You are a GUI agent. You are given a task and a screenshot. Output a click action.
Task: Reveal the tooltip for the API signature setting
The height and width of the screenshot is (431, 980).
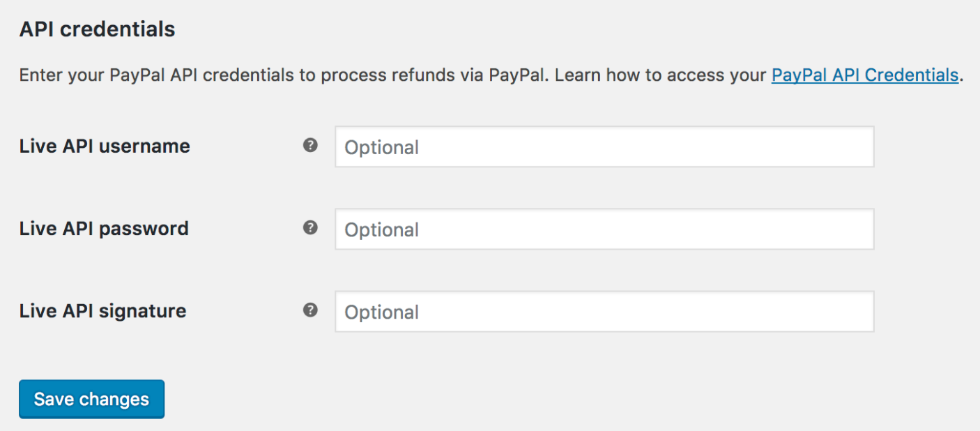pyautogui.click(x=311, y=311)
